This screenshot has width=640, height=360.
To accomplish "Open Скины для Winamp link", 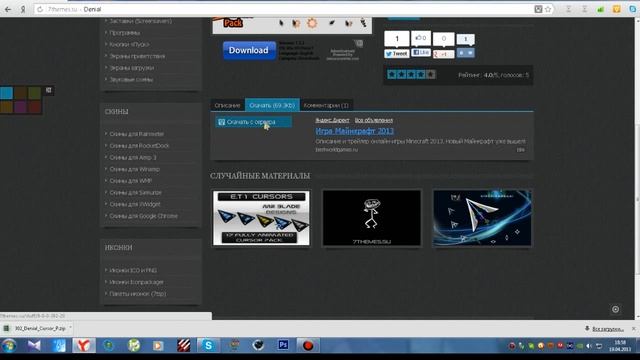I will (x=134, y=169).
